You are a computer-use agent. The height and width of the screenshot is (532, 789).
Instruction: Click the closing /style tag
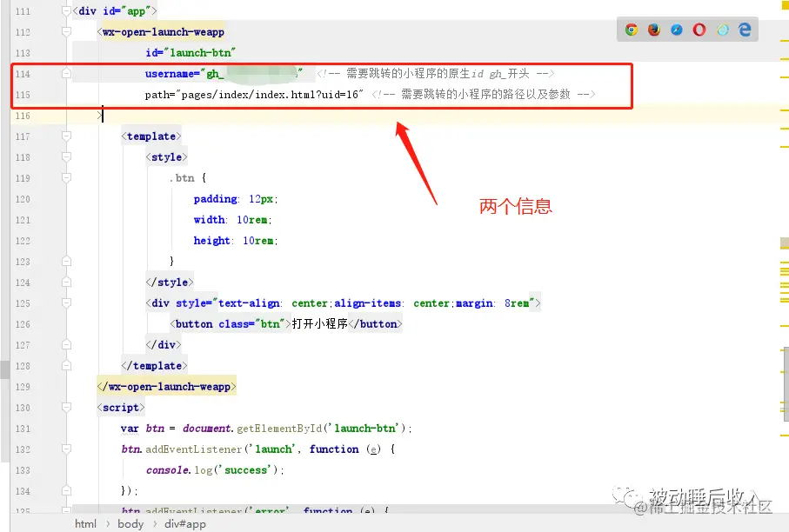click(x=170, y=283)
